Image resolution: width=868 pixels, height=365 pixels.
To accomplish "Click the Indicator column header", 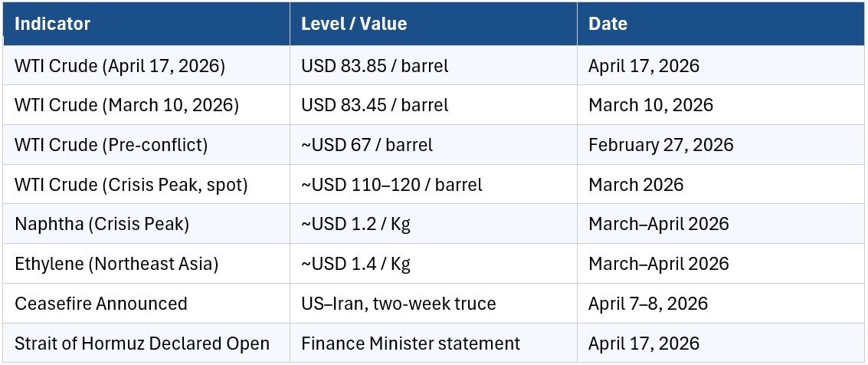I will pyautogui.click(x=53, y=24).
